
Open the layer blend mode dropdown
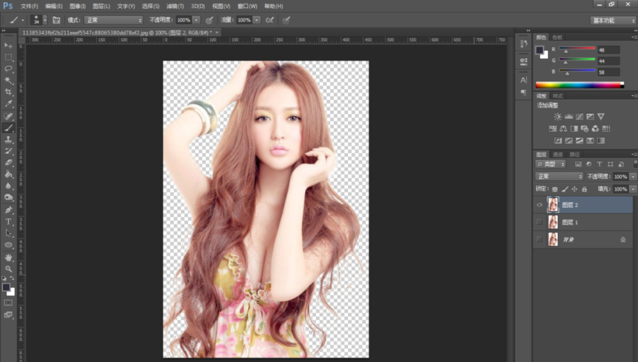559,177
